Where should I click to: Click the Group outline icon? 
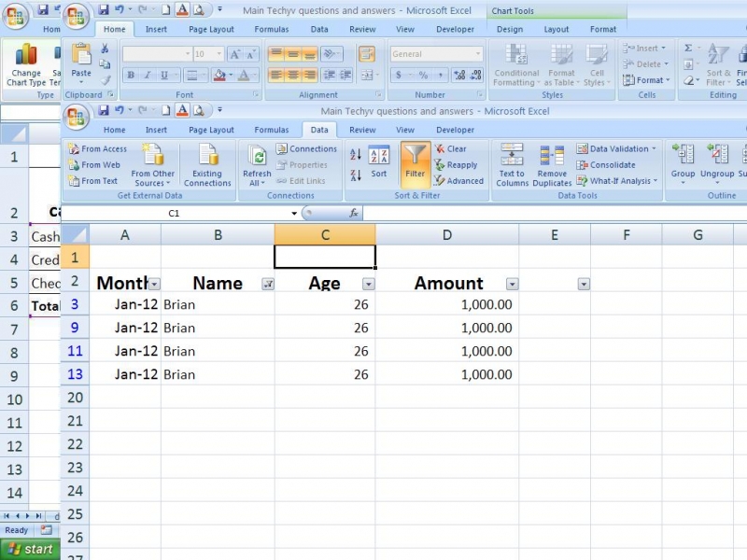coord(683,161)
